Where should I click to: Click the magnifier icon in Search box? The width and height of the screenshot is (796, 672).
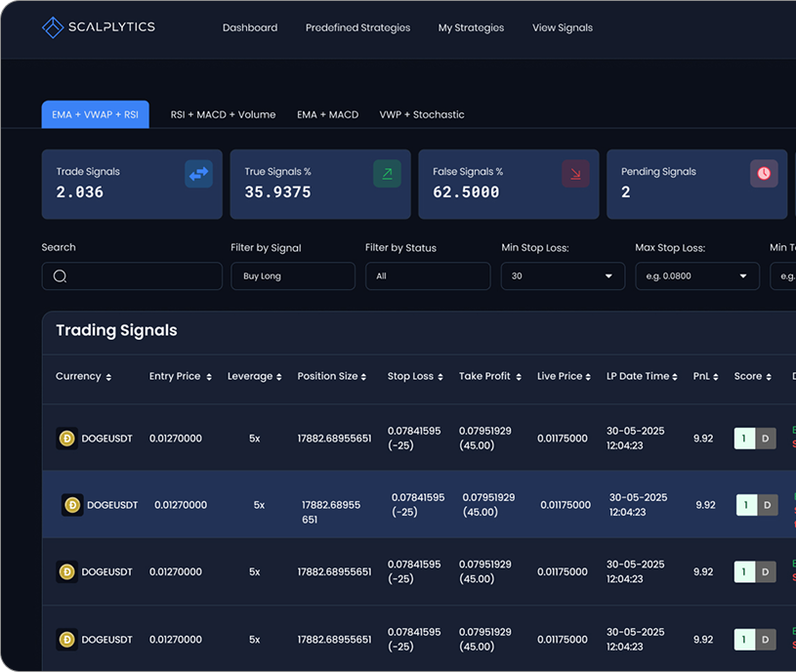(x=60, y=276)
